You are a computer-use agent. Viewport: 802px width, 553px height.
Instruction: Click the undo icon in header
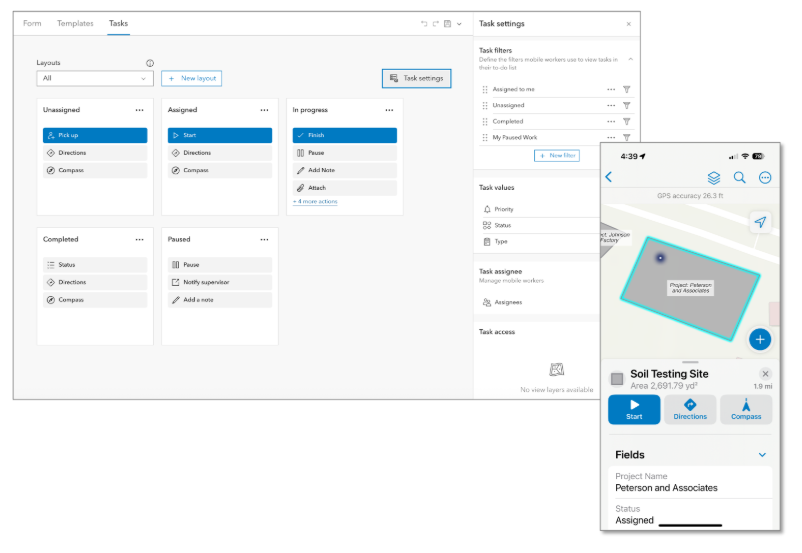[424, 24]
